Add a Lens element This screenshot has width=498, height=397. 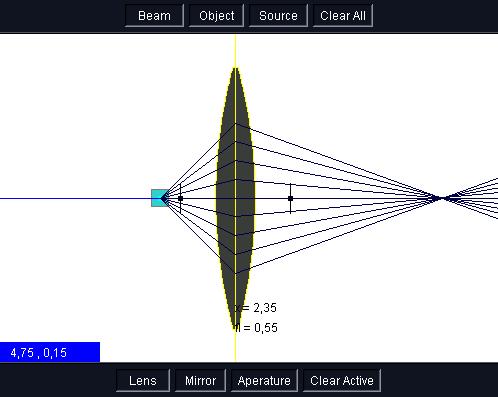coord(143,380)
